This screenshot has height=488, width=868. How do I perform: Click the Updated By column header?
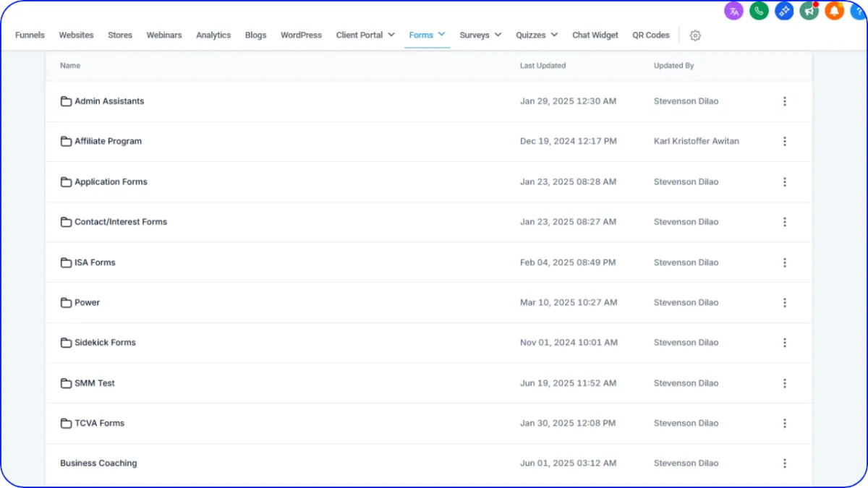point(673,66)
